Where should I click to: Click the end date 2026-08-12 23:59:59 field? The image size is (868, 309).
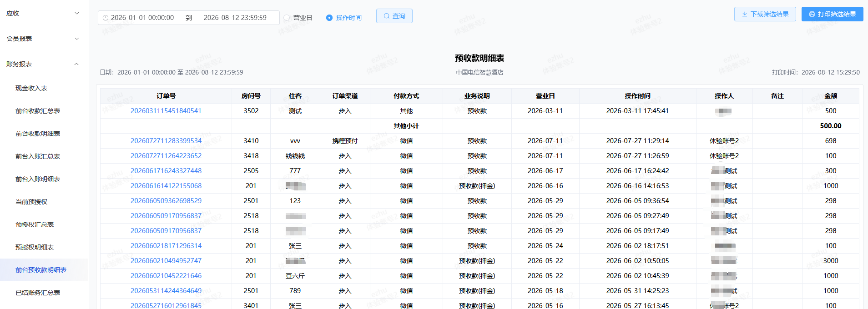coord(235,18)
